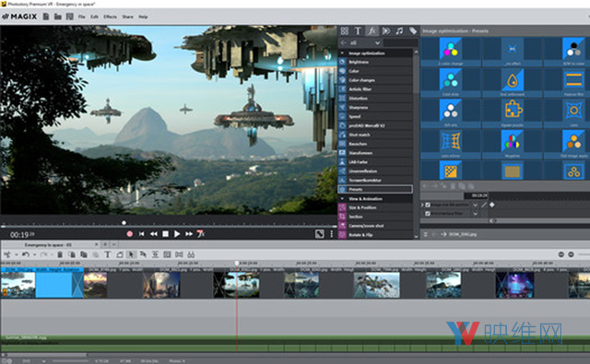Open first parameter row dropdown chevron

coord(476,205)
